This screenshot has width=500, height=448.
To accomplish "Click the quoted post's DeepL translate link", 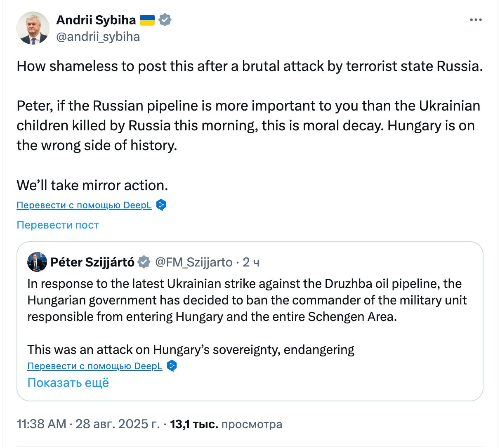I will tap(95, 366).
